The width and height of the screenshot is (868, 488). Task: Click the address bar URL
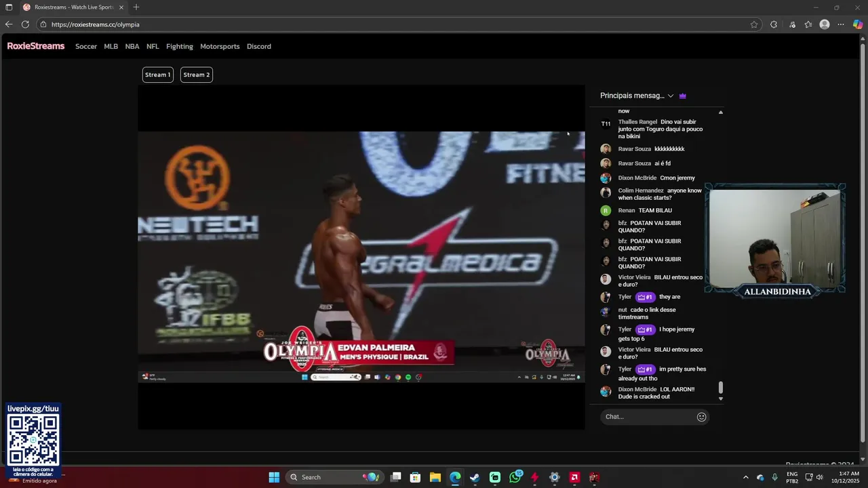(95, 24)
